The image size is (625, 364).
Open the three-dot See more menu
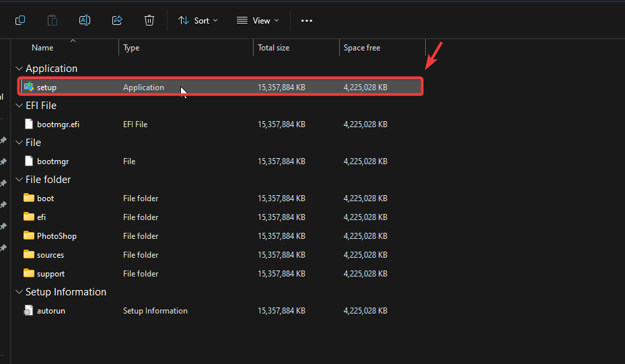pos(307,21)
